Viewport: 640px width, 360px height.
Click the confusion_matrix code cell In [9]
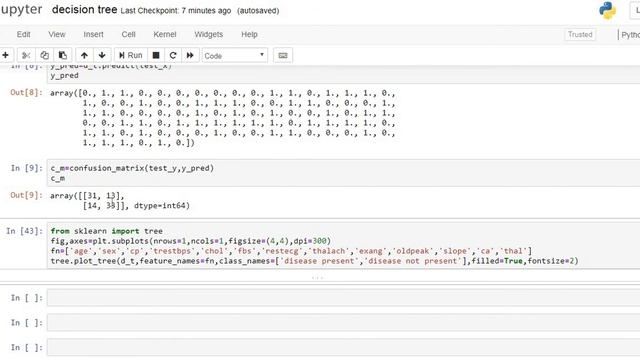click(x=343, y=173)
